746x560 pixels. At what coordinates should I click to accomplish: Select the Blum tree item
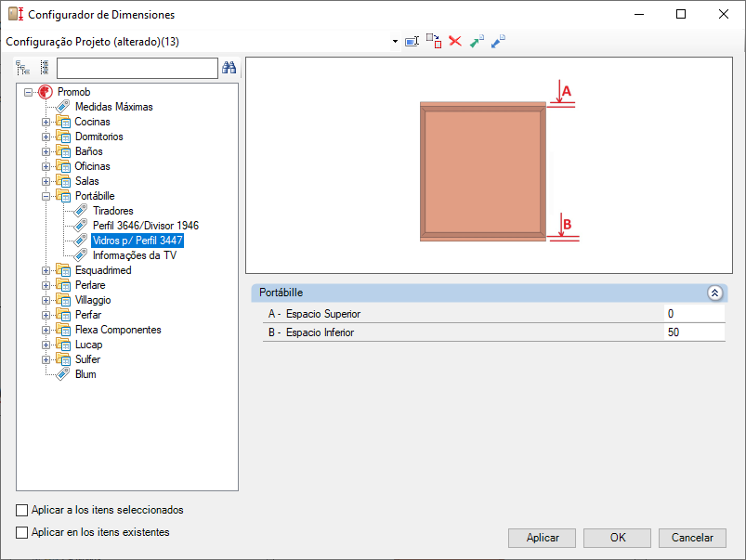click(x=85, y=374)
